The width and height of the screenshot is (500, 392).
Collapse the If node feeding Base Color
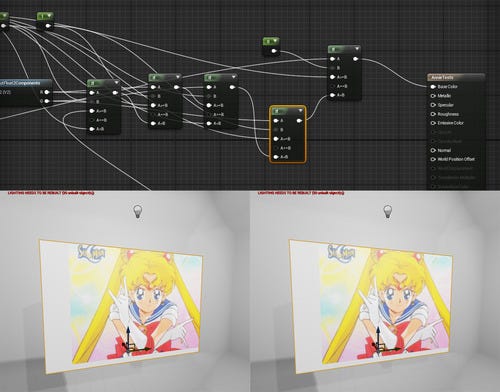(x=357, y=49)
